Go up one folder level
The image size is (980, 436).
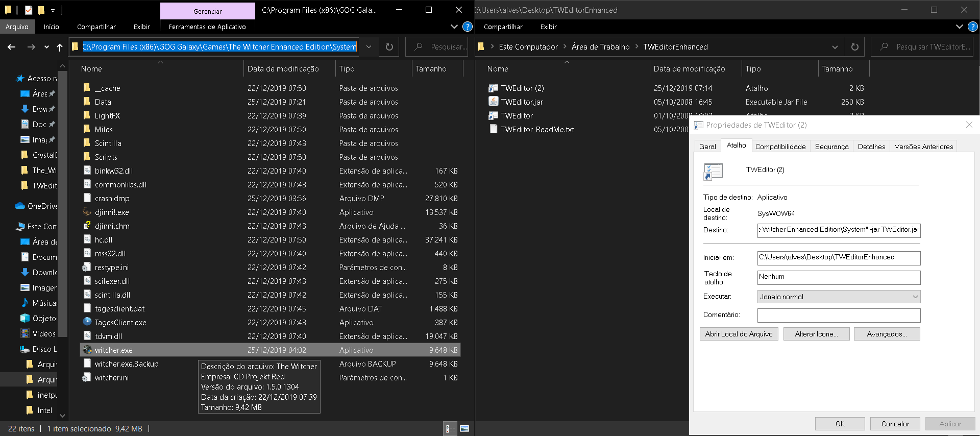point(60,47)
